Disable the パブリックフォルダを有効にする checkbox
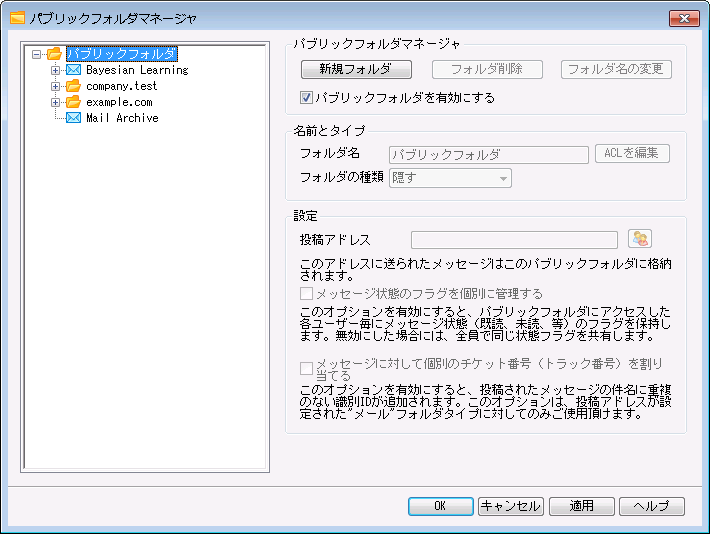Viewport: 710px width, 534px height. tap(307, 98)
